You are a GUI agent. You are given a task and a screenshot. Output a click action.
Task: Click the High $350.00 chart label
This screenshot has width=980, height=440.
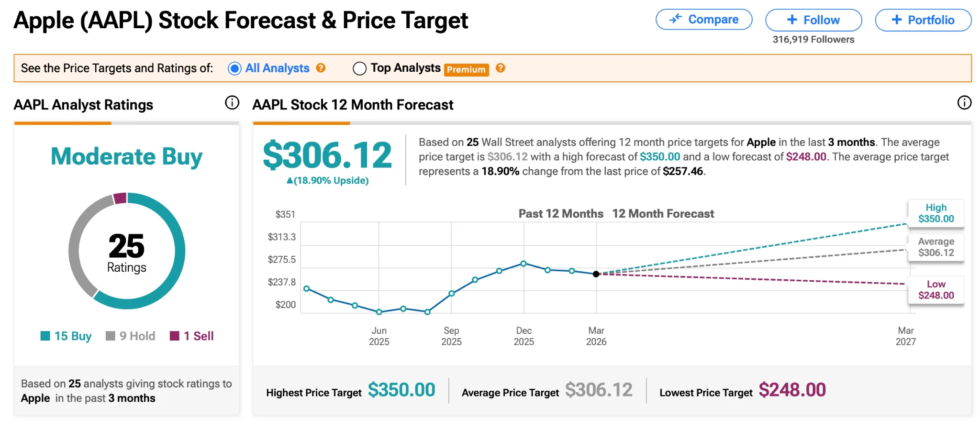coord(935,213)
